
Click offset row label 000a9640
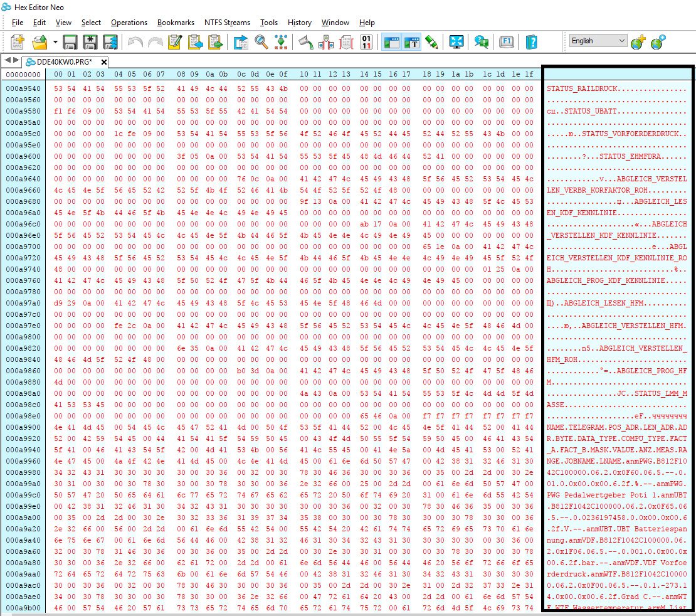[23, 179]
